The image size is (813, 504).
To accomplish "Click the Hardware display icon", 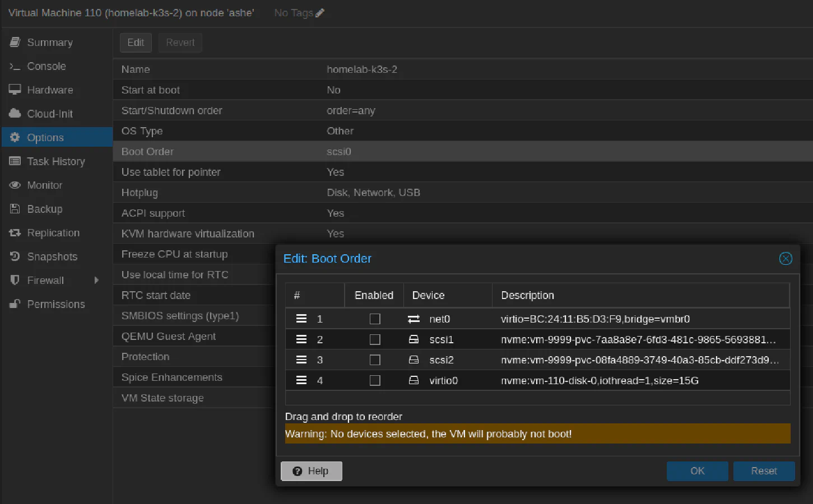I will [15, 90].
